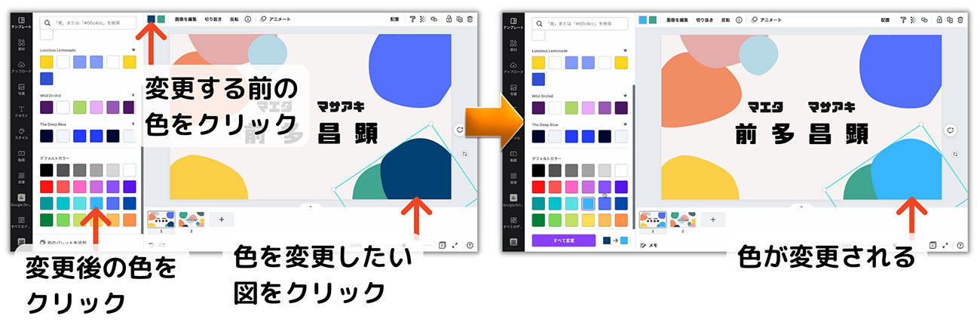The image size is (980, 322).
Task: Open テキスト text panel in left screenshot
Action: pos(20,112)
